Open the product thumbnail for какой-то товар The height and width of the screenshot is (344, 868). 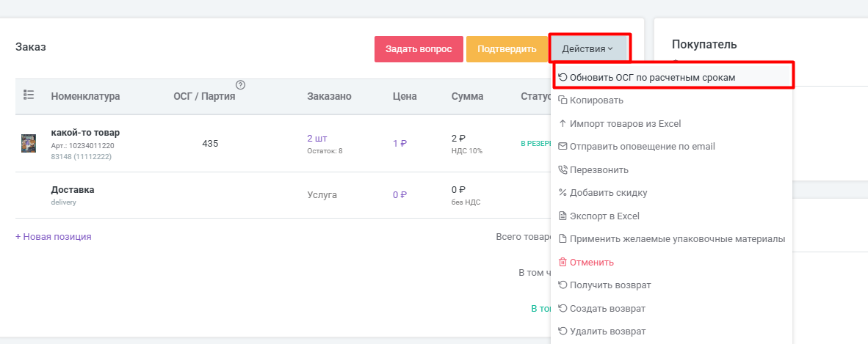click(x=29, y=143)
